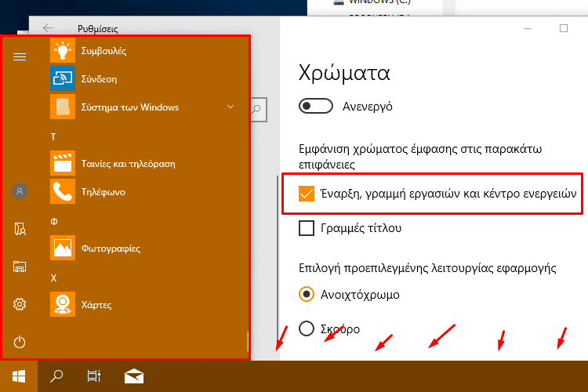The width and height of the screenshot is (588, 392).
Task: Open the Mail app on taskbar
Action: [x=134, y=376]
